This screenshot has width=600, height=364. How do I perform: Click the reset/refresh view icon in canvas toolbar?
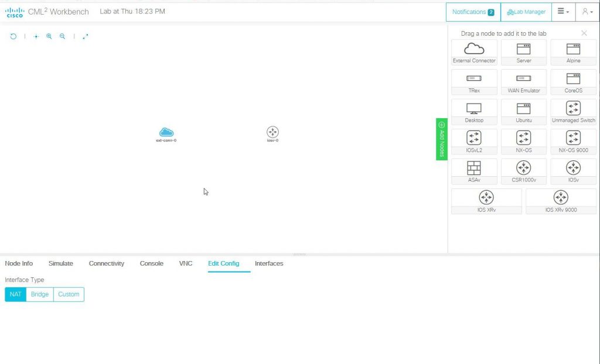(13, 36)
